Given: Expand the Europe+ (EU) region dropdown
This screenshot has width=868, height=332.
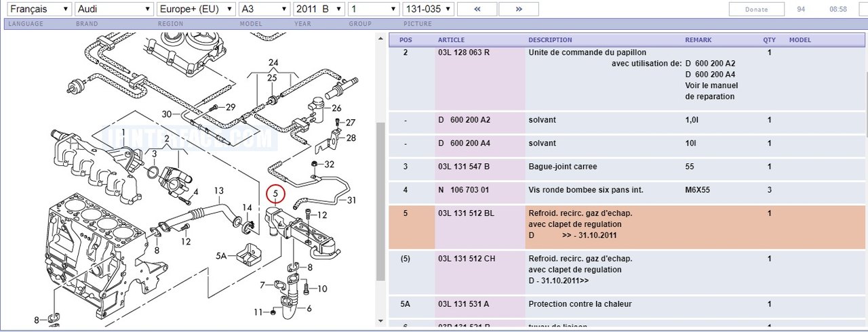Looking at the screenshot, I should click(195, 9).
